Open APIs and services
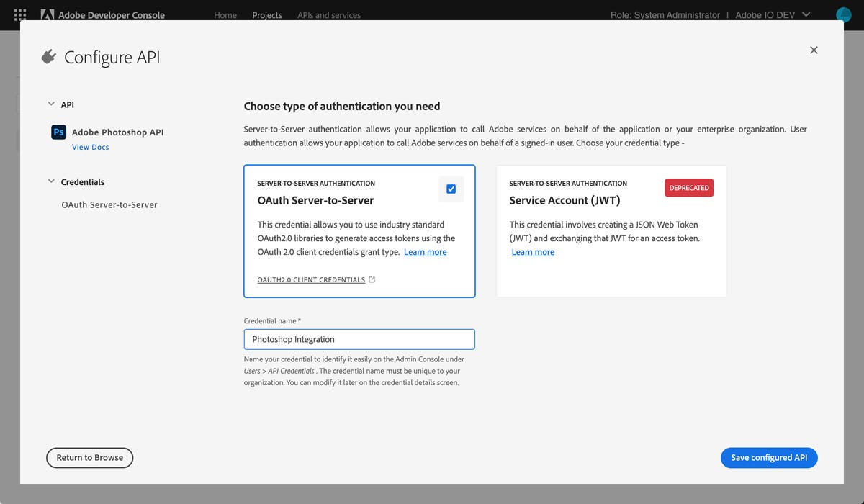Screen dimensions: 864x504 pos(328,14)
